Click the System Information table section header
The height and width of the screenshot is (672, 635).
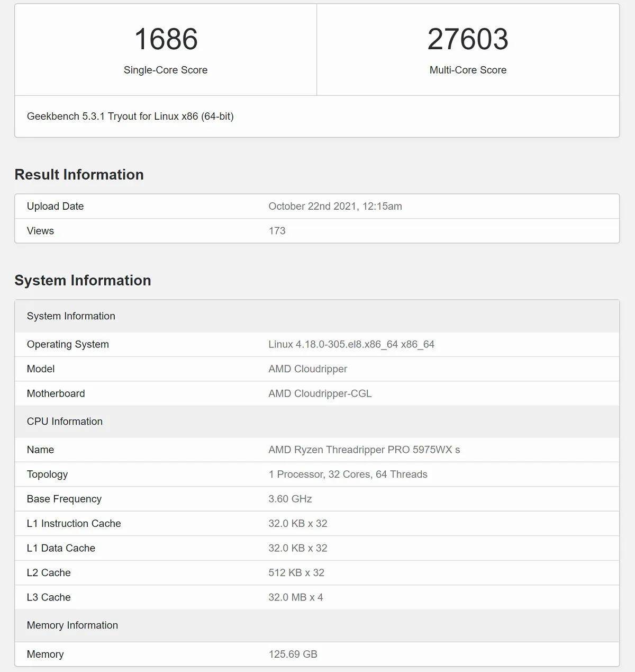point(317,316)
